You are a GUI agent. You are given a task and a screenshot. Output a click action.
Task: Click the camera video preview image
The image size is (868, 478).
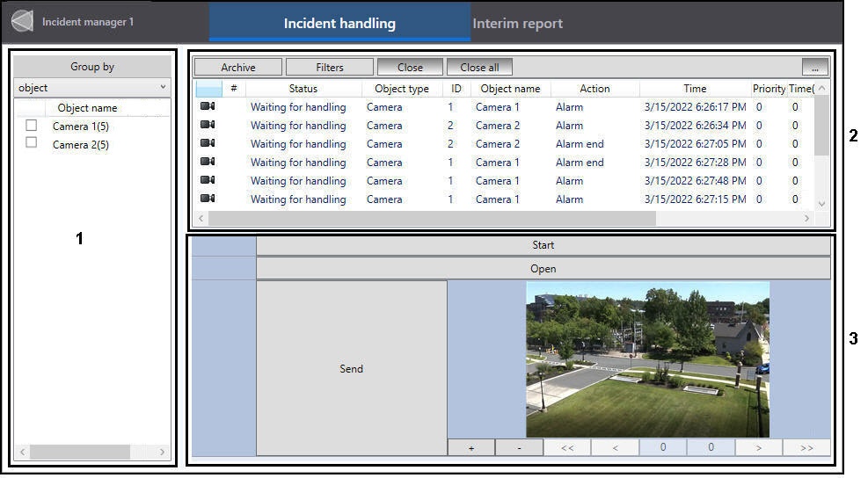tap(647, 359)
